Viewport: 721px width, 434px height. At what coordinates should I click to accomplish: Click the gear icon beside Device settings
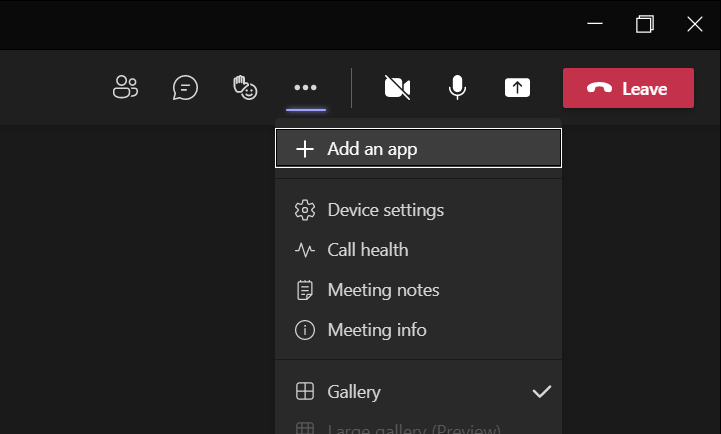pyautogui.click(x=305, y=210)
